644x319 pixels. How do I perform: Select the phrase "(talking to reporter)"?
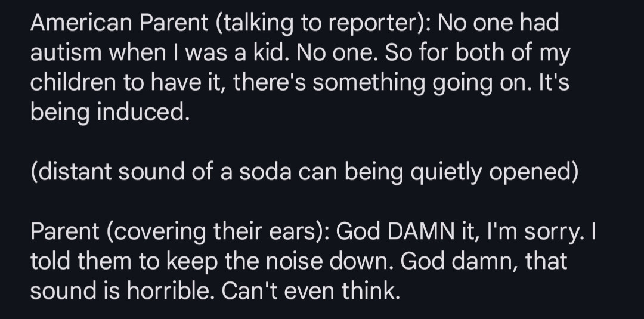pyautogui.click(x=323, y=23)
